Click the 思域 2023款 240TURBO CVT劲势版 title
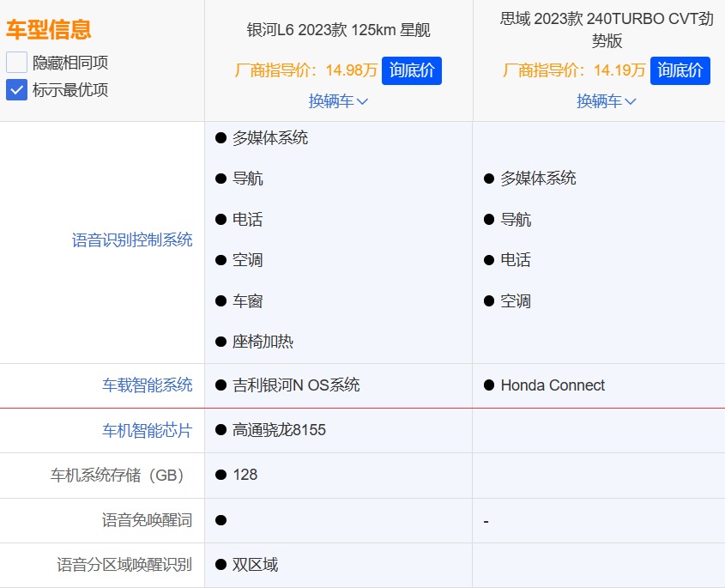Image resolution: width=725 pixels, height=588 pixels. (606, 30)
